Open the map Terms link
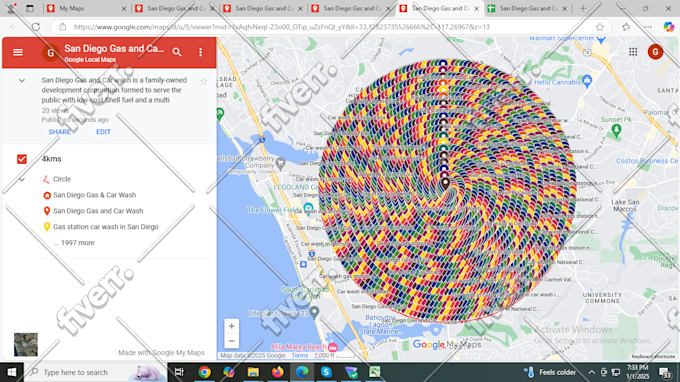The height and width of the screenshot is (382, 680). click(300, 356)
